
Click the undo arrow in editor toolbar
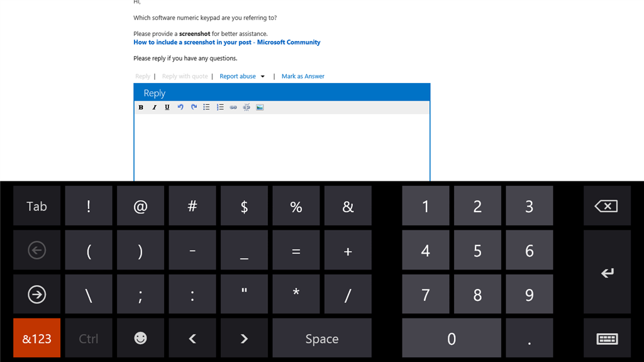[x=180, y=108]
